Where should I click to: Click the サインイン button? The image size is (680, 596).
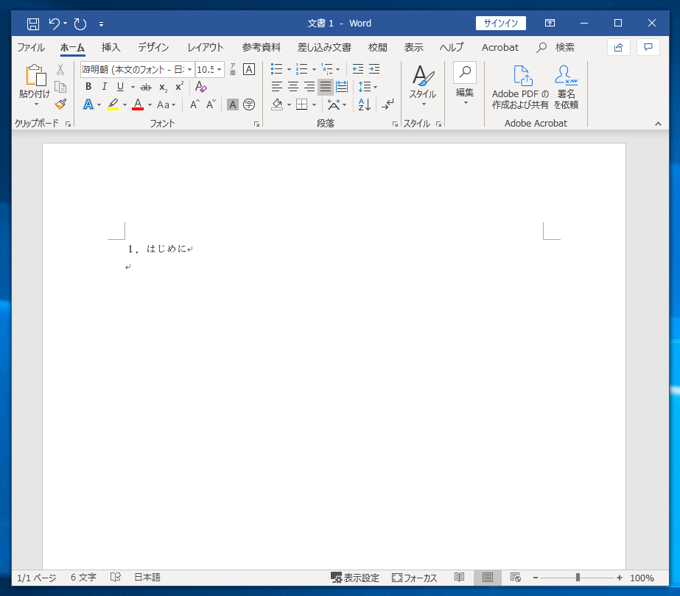[500, 23]
